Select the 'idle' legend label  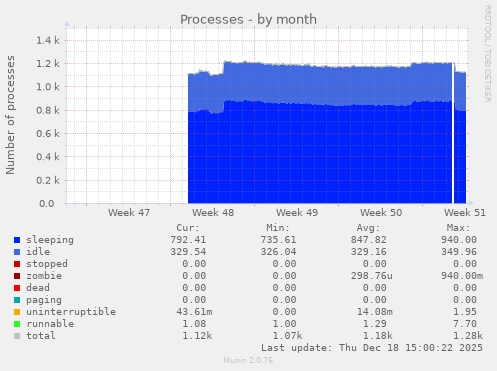[38, 252]
